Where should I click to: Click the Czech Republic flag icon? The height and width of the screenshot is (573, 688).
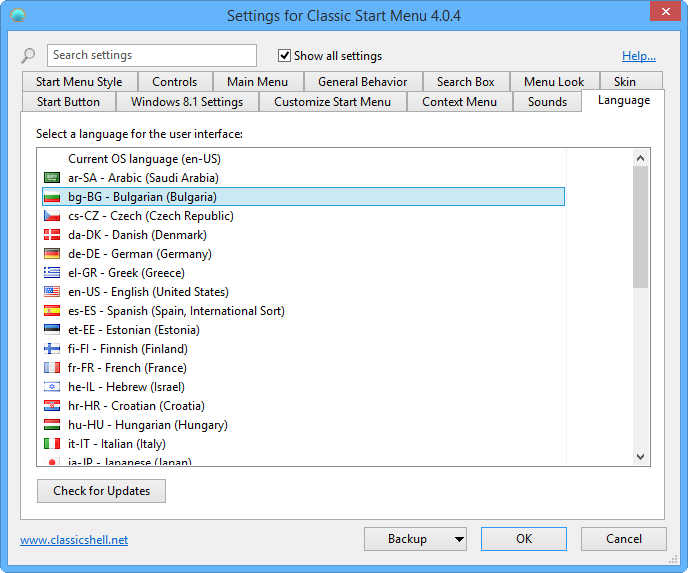point(52,216)
